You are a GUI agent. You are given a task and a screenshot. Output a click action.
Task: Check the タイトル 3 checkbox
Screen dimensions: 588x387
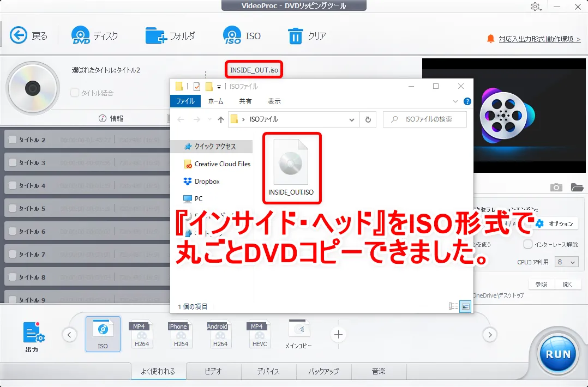(x=13, y=162)
